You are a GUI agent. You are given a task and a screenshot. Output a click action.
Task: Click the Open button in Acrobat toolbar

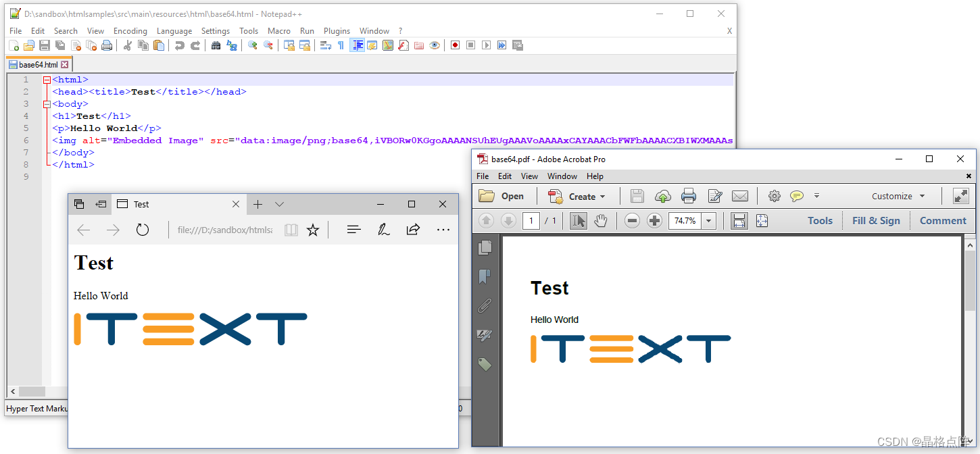tap(501, 196)
